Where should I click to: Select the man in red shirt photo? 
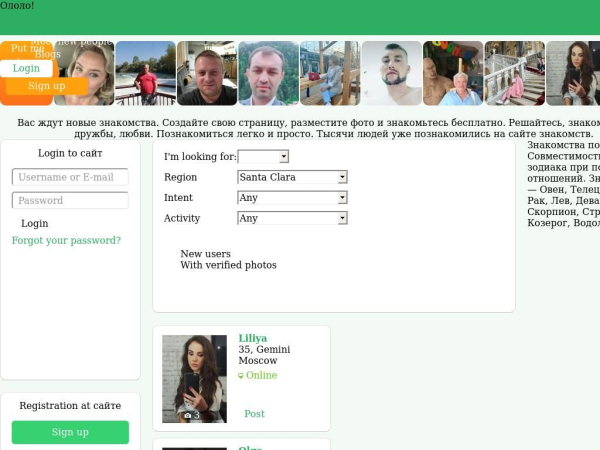[146, 73]
